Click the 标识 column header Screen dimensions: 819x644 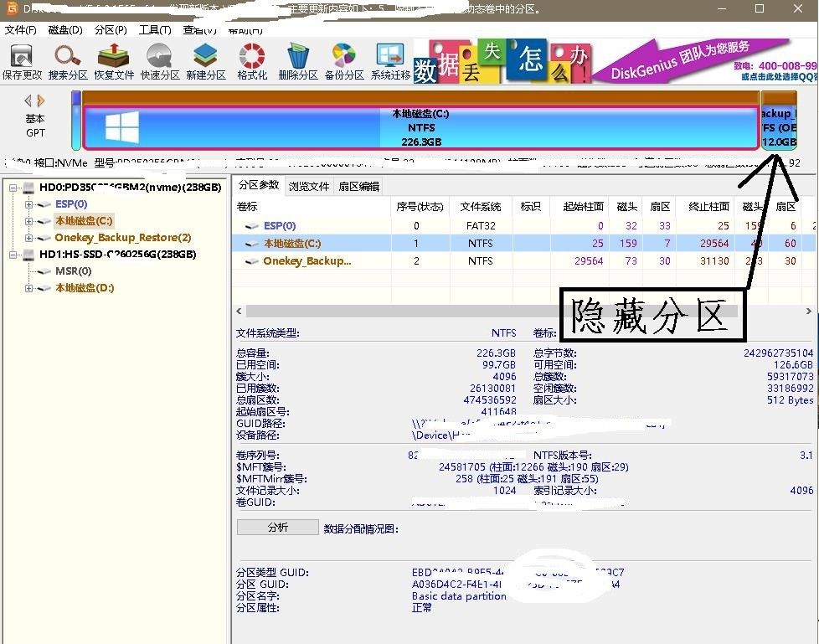531,207
